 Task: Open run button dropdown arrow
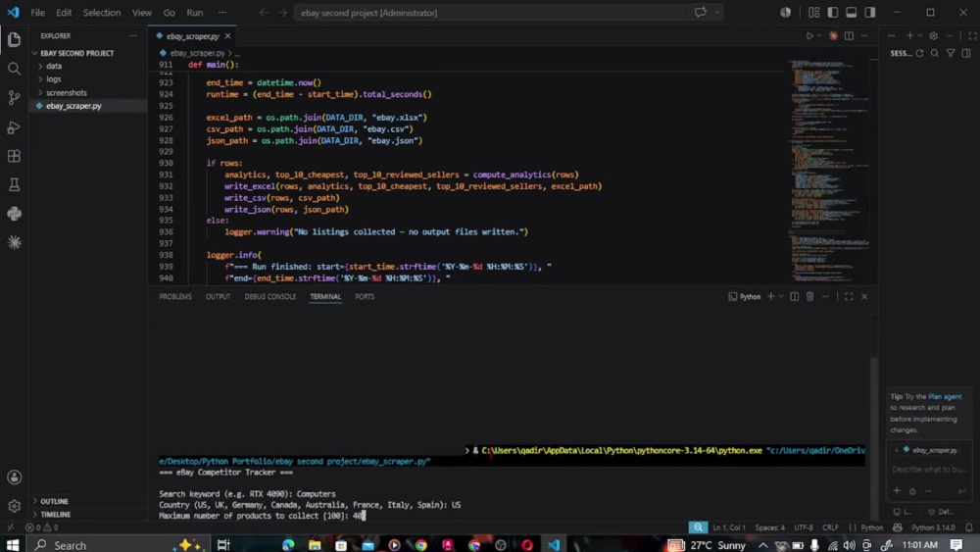[819, 36]
